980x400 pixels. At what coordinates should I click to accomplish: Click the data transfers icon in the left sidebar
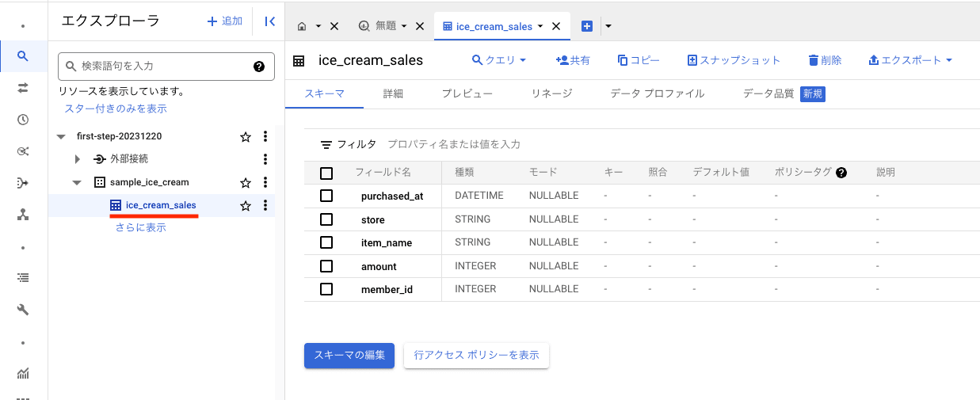(x=23, y=88)
